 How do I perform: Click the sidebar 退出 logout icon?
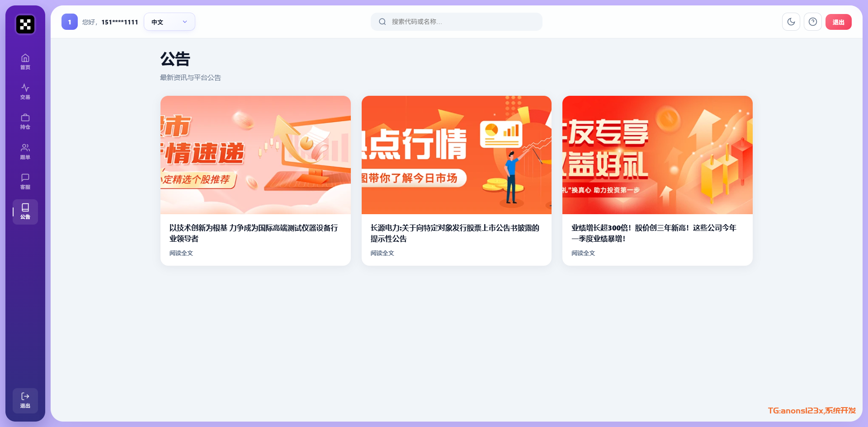pyautogui.click(x=25, y=400)
